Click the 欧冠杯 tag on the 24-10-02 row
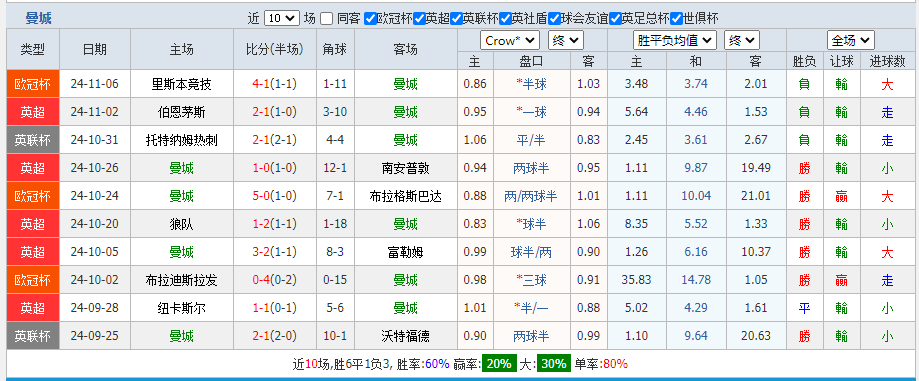This screenshot has height=381, width=919. tap(33, 280)
